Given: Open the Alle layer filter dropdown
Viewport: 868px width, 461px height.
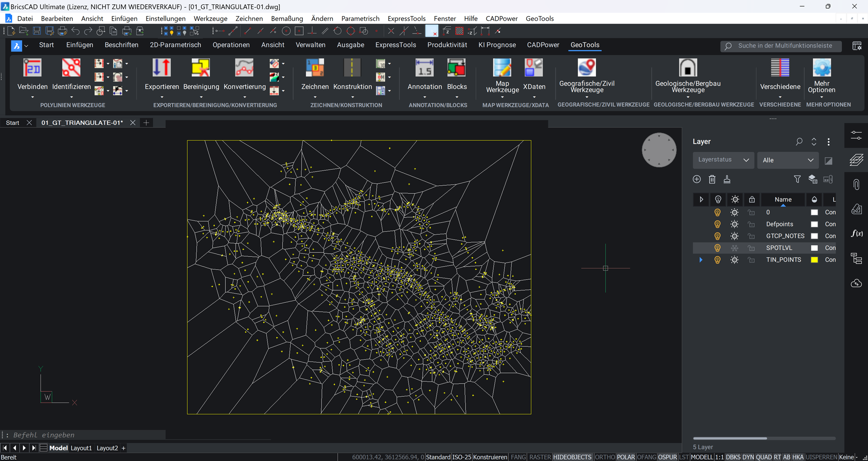Looking at the screenshot, I should tap(788, 160).
